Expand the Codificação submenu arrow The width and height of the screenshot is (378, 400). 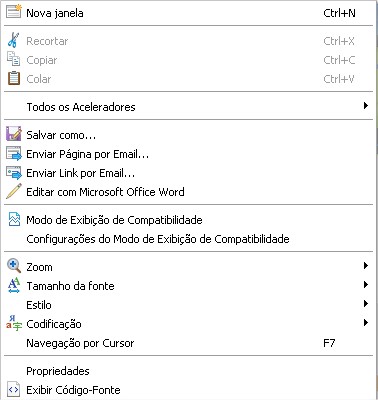pyautogui.click(x=366, y=323)
